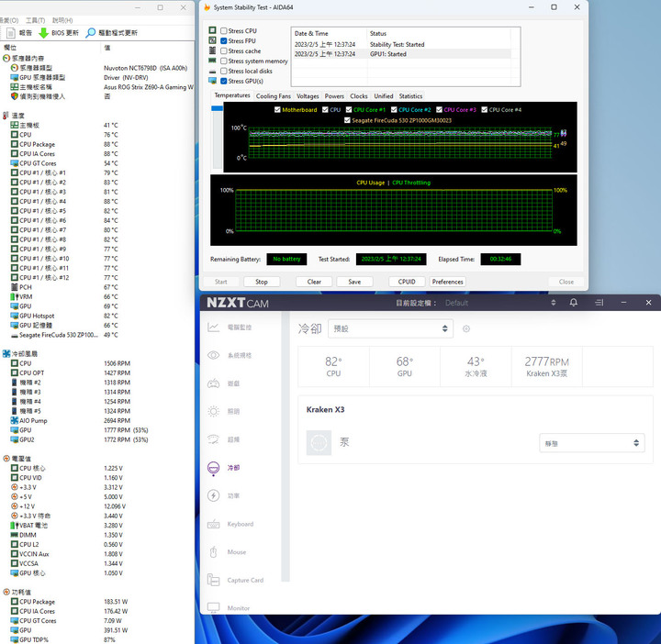Open Mouse icon in NZXT CAM sidebar
Image resolution: width=661 pixels, height=644 pixels.
(x=213, y=551)
